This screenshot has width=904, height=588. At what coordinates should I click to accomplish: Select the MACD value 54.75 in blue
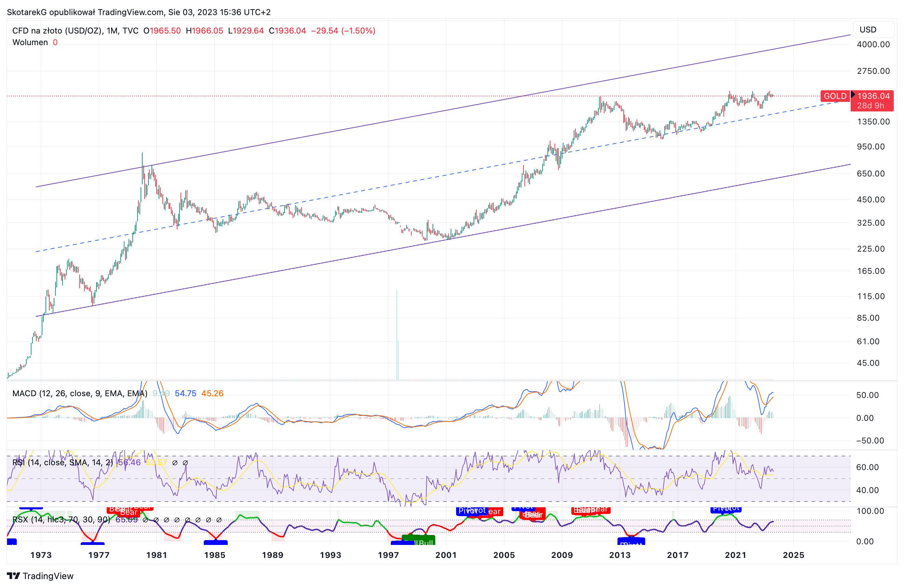tap(185, 393)
